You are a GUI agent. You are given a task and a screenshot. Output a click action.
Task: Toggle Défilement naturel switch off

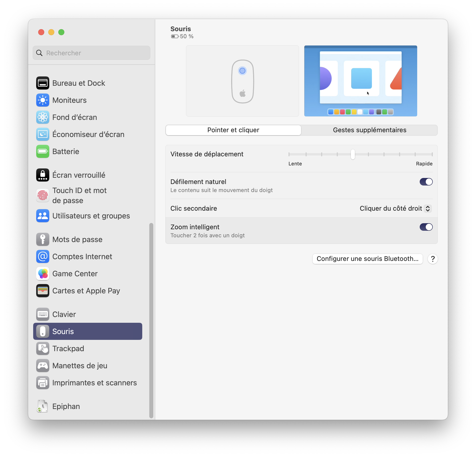tap(426, 182)
